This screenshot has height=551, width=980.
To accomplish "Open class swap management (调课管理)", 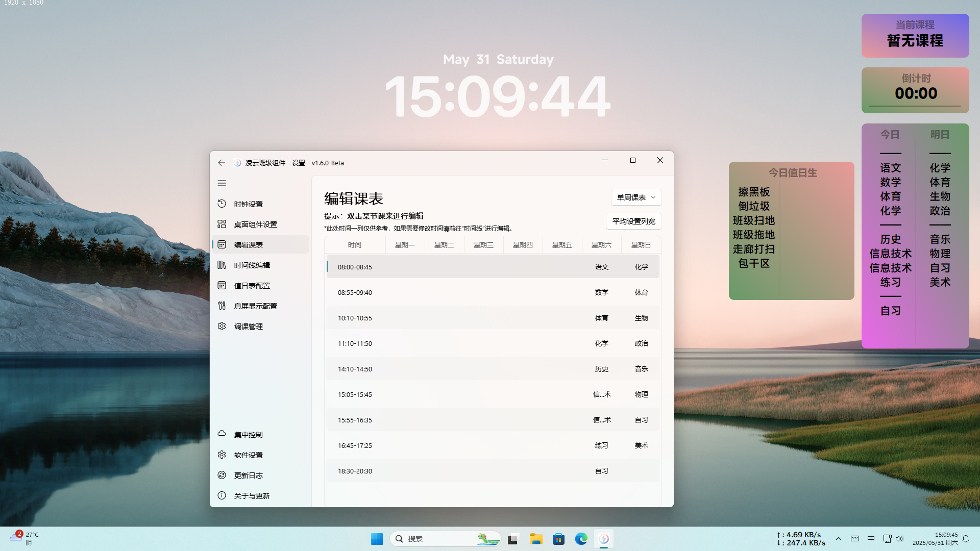I will point(248,327).
